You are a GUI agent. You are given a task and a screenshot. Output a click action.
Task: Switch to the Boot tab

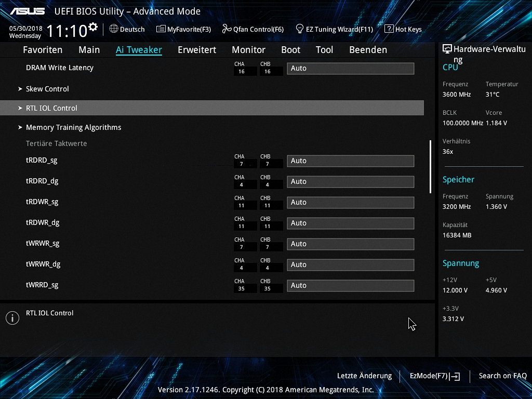click(x=291, y=50)
